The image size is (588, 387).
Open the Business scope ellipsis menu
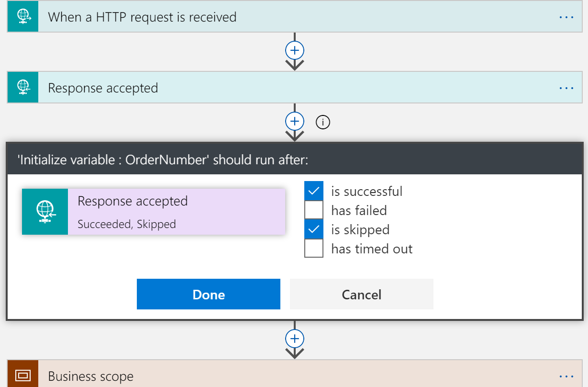coord(566,376)
